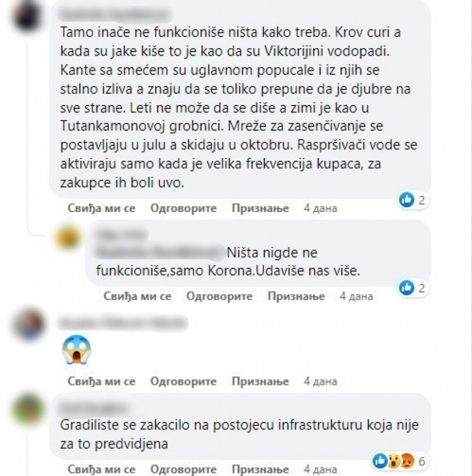Open the green avatar of the Gradiliste commenter
The height and width of the screenshot is (476, 472).
(x=28, y=409)
